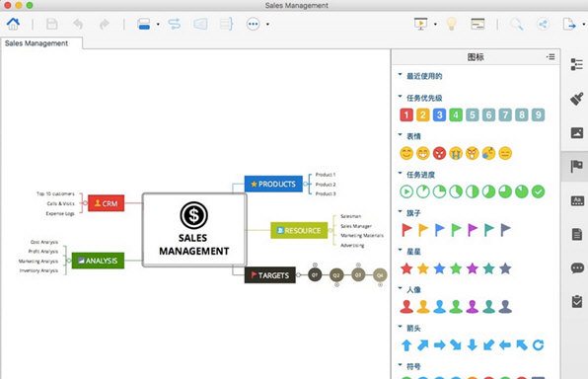
Task: Add the green star marker
Action: [456, 268]
